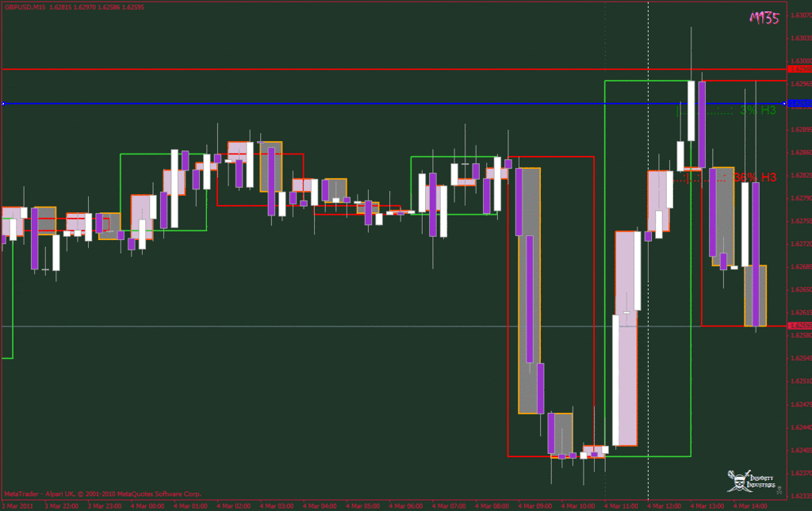
Task: Click the 4 Mar 09:00 time label
Action: tap(535, 505)
